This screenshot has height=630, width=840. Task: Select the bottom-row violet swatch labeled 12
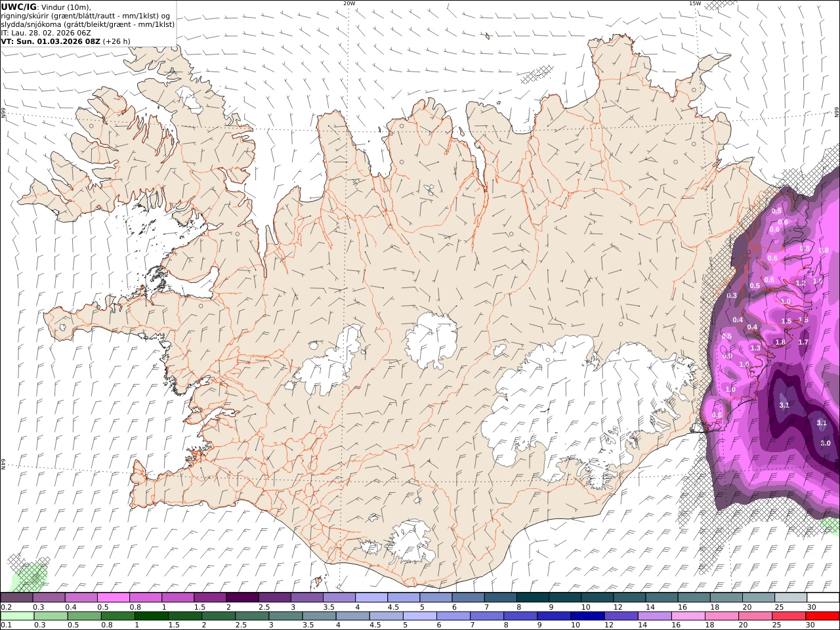click(621, 616)
